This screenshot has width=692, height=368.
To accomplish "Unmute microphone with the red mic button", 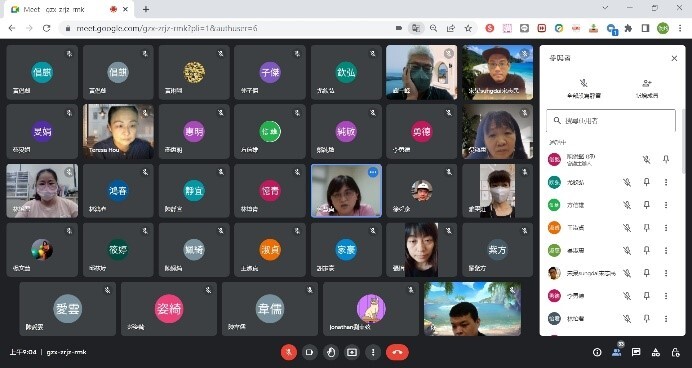I will (x=289, y=352).
